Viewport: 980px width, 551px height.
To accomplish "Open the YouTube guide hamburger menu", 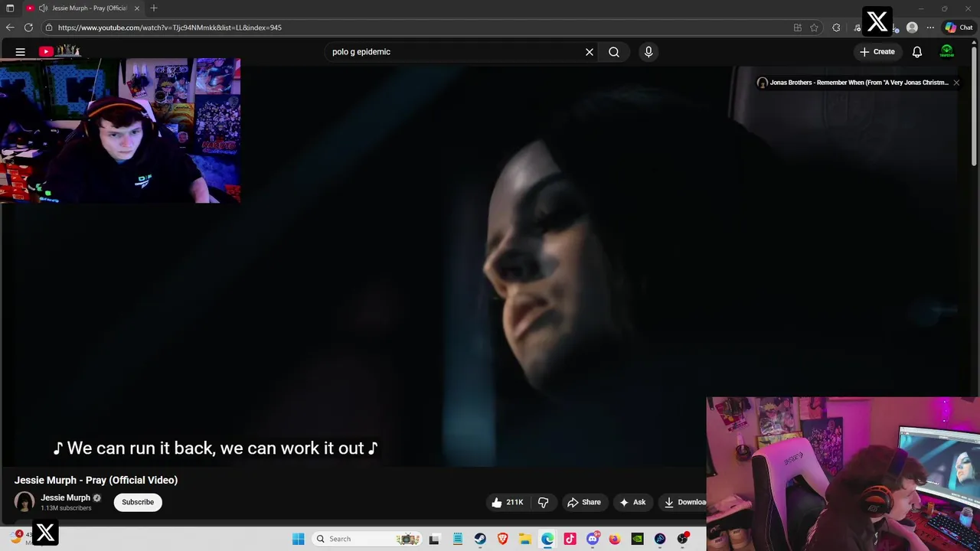I will pyautogui.click(x=21, y=52).
